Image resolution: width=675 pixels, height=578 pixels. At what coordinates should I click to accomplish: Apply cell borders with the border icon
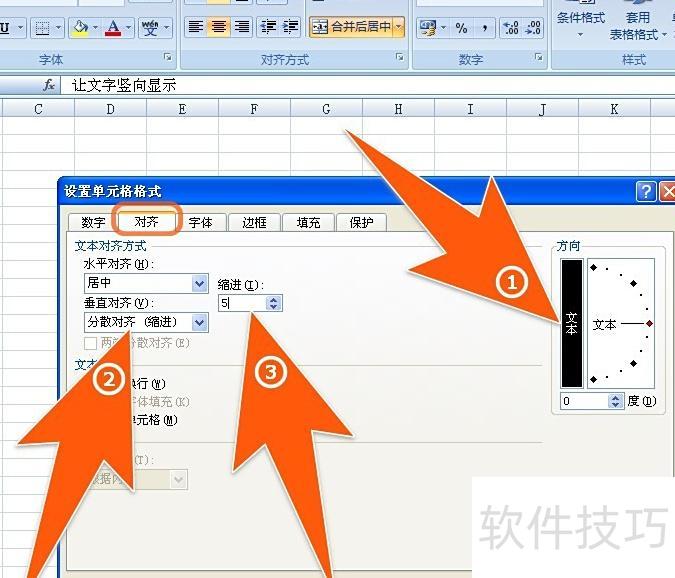point(42,28)
